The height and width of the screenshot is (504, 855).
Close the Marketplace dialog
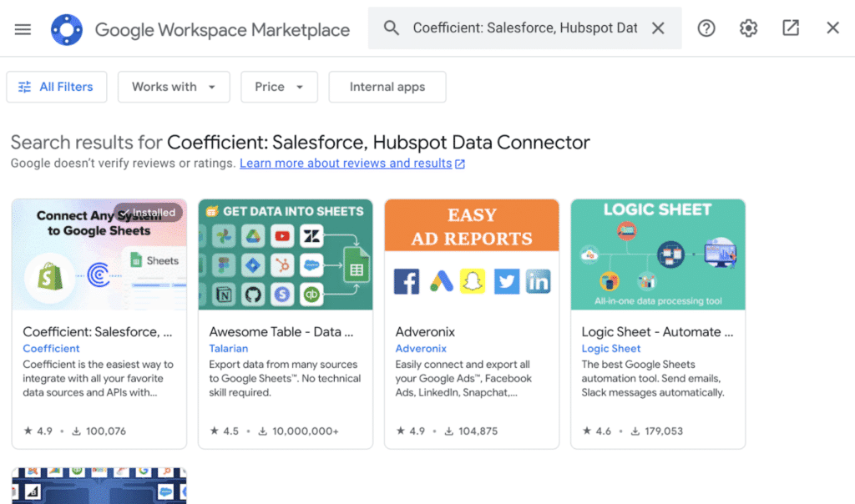(832, 28)
